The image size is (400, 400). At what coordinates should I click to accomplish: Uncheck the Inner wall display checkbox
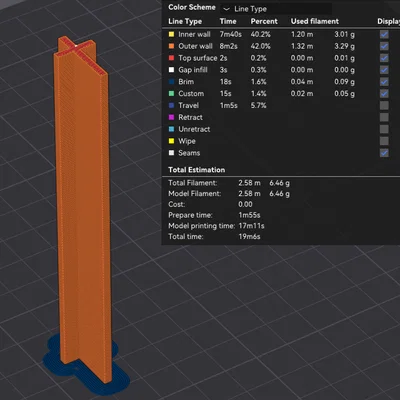click(x=384, y=34)
